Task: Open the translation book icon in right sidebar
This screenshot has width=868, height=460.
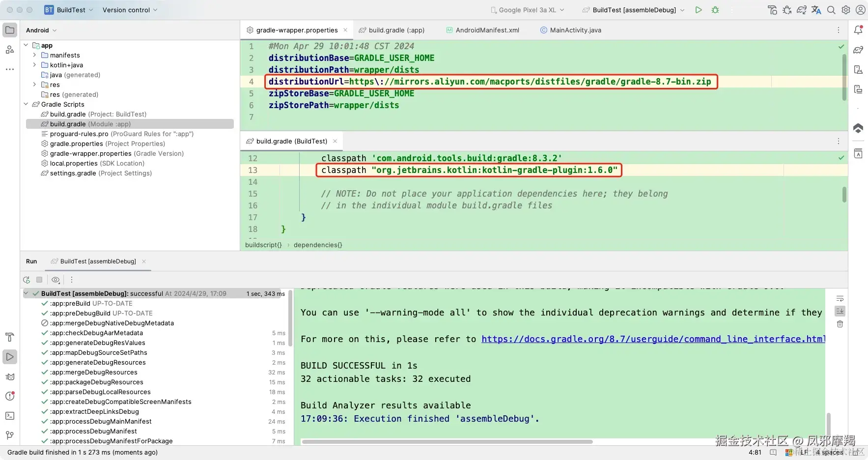Action: click(858, 153)
